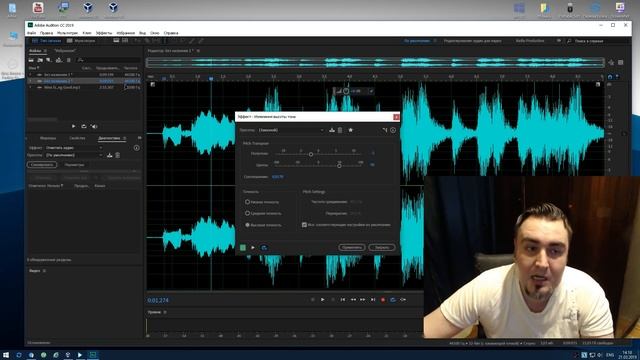Select low precision radio button

tap(247, 202)
